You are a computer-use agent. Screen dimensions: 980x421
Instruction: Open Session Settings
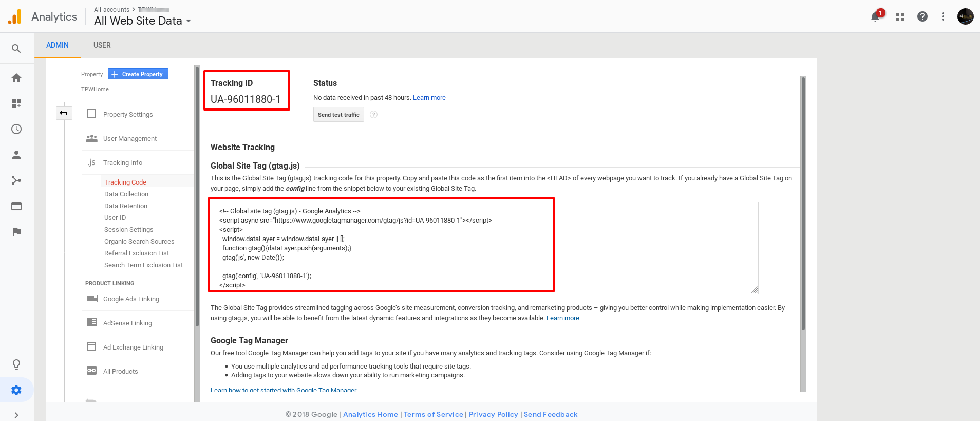pos(129,229)
